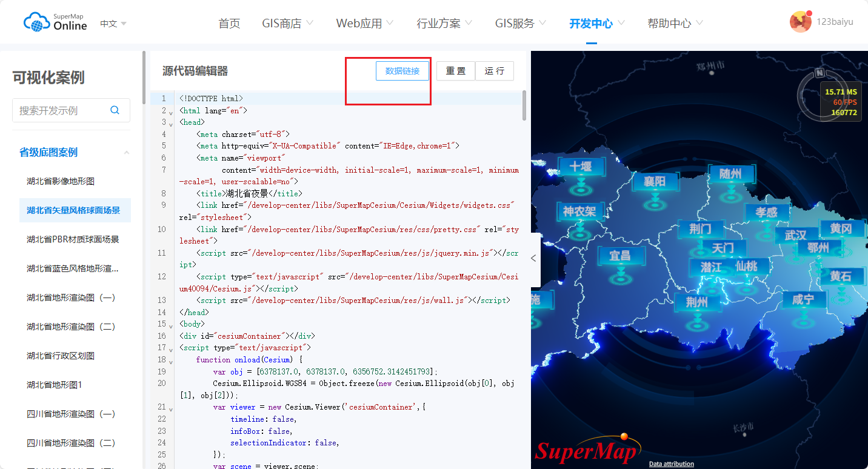Click the search magnifier icon

[x=115, y=110]
